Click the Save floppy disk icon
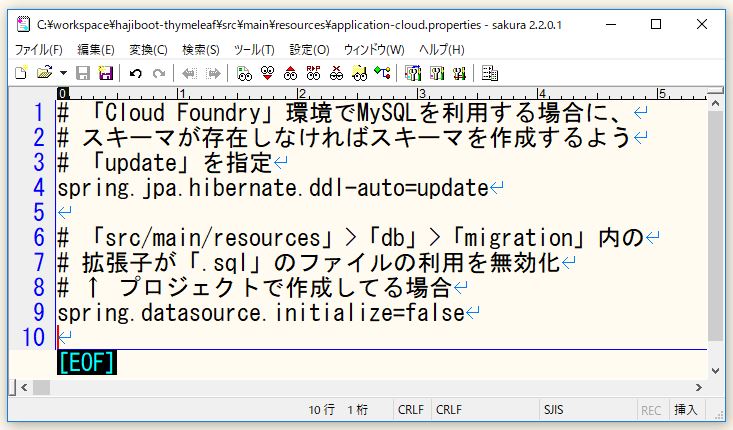 click(x=83, y=73)
